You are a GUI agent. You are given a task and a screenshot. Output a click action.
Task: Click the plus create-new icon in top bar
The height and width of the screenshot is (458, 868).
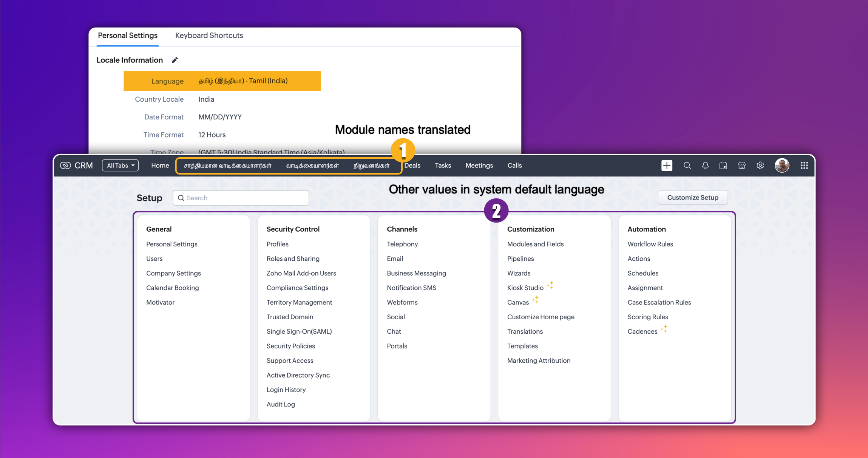(667, 166)
